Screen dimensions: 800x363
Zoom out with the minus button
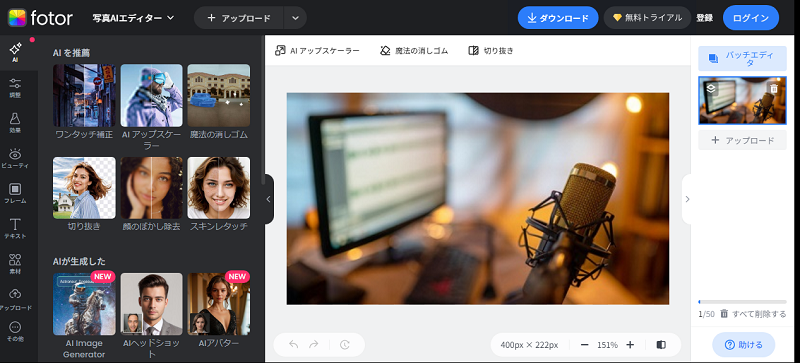[585, 345]
